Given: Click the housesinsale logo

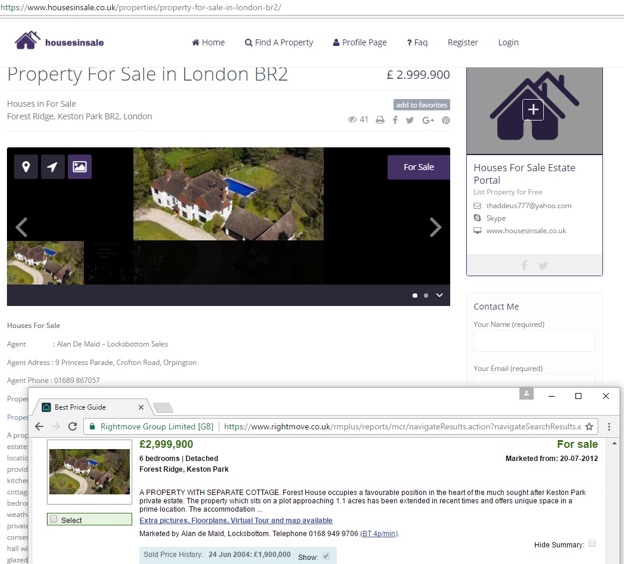Looking at the screenshot, I should click(57, 42).
